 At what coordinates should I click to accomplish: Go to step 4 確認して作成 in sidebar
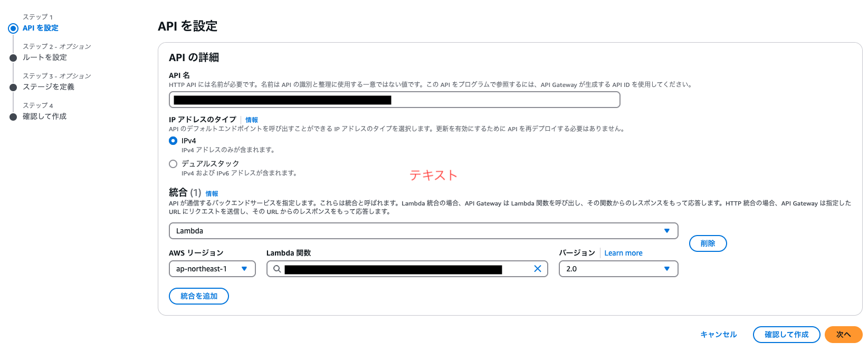(x=45, y=116)
